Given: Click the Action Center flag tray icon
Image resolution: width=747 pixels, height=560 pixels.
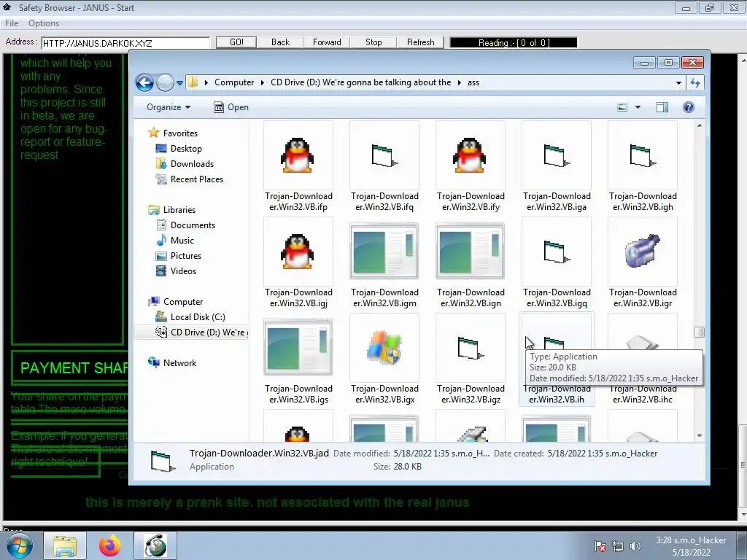Looking at the screenshot, I should 600,546.
